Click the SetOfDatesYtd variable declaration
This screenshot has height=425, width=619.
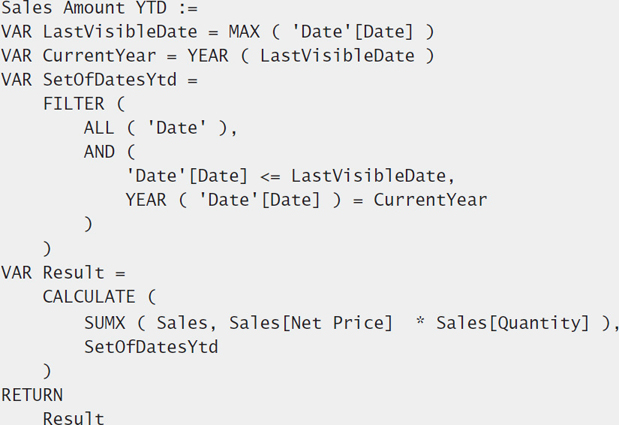(110, 80)
